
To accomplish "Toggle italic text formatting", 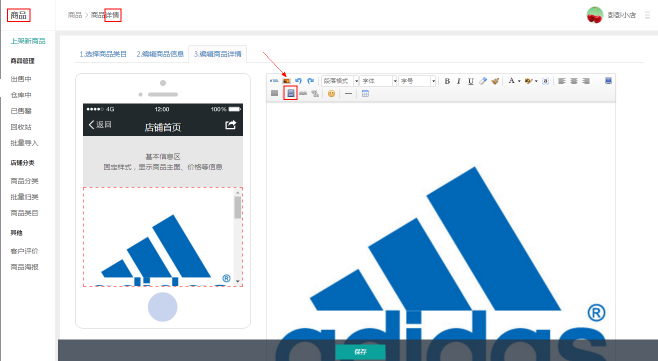I will [459, 81].
